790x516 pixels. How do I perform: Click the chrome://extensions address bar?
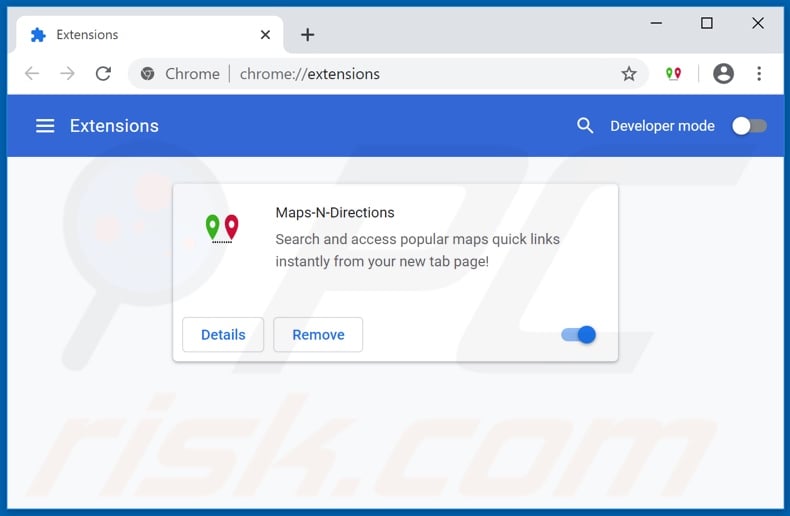388,74
